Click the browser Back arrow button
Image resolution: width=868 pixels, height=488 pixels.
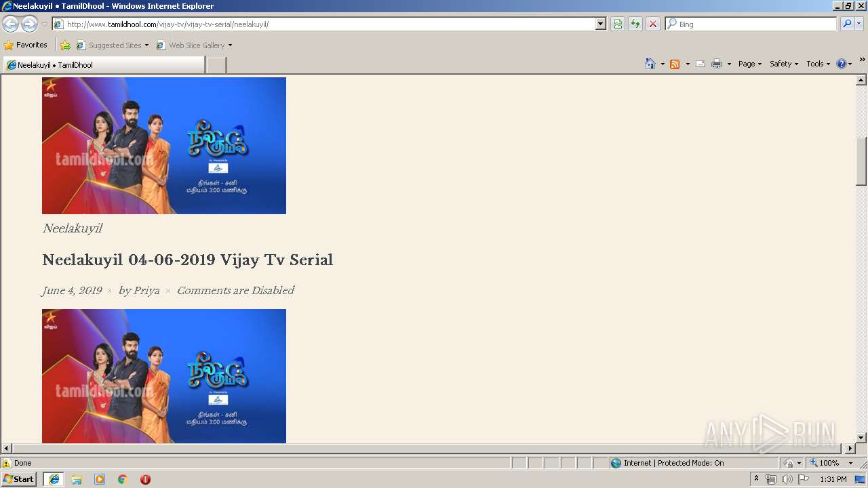point(10,24)
